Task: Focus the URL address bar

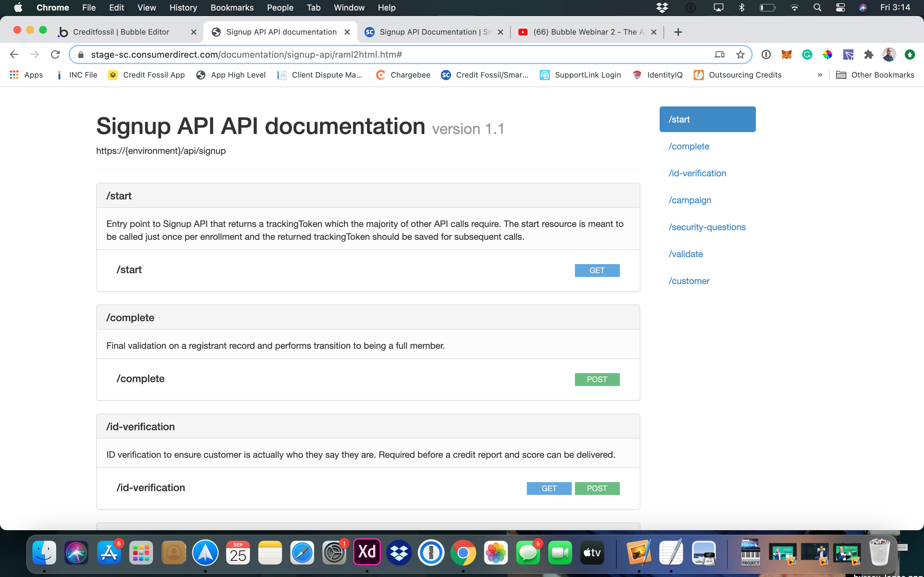Action: click(x=397, y=54)
